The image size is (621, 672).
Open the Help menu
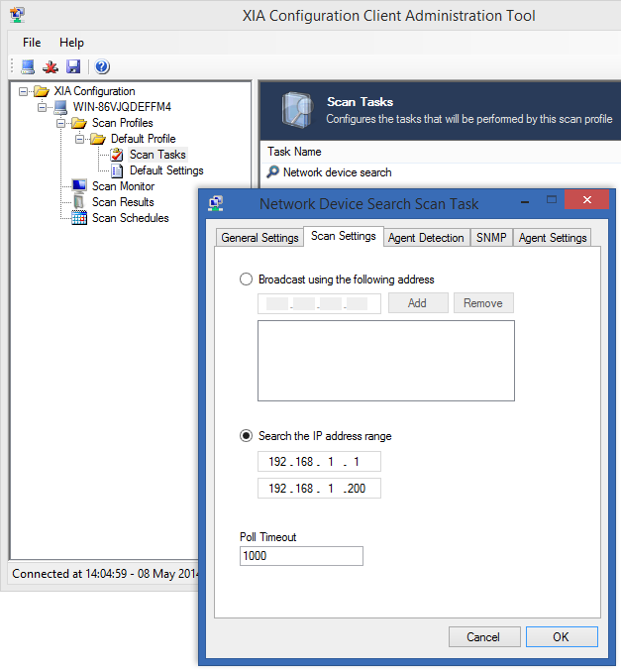[x=71, y=43]
